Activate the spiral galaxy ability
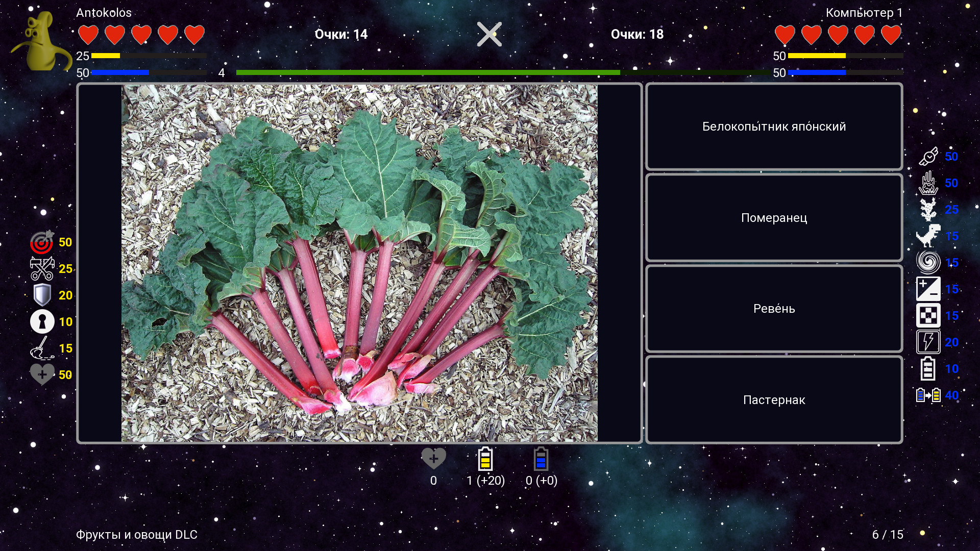The height and width of the screenshot is (551, 980). (928, 263)
